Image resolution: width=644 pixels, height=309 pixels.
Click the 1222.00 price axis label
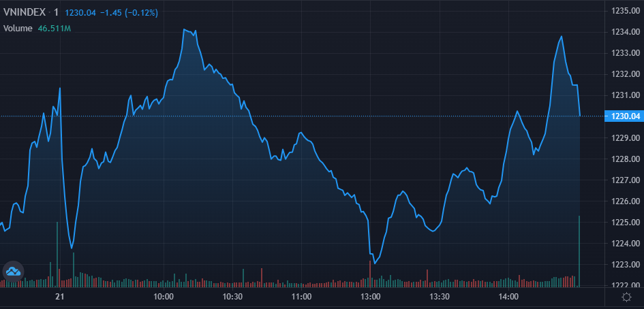[x=625, y=285]
